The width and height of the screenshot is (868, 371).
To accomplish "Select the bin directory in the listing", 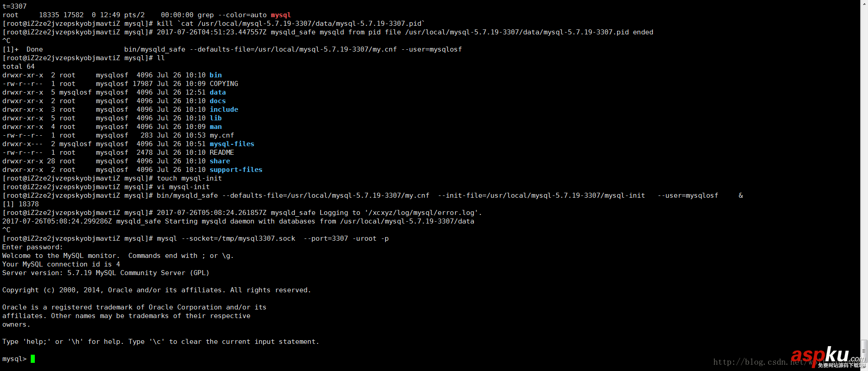I will coord(216,75).
